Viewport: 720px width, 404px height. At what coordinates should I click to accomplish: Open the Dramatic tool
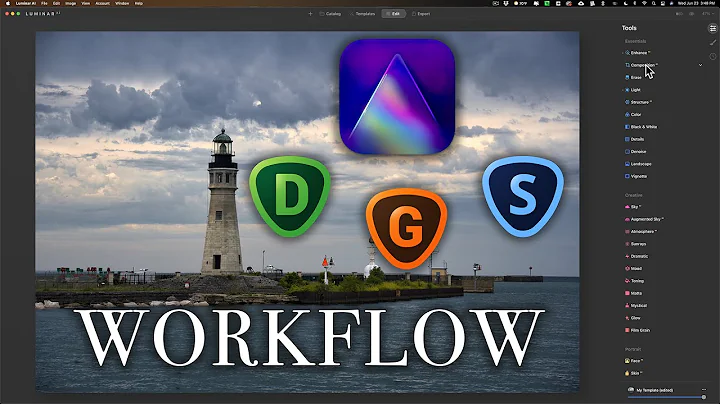636,256
